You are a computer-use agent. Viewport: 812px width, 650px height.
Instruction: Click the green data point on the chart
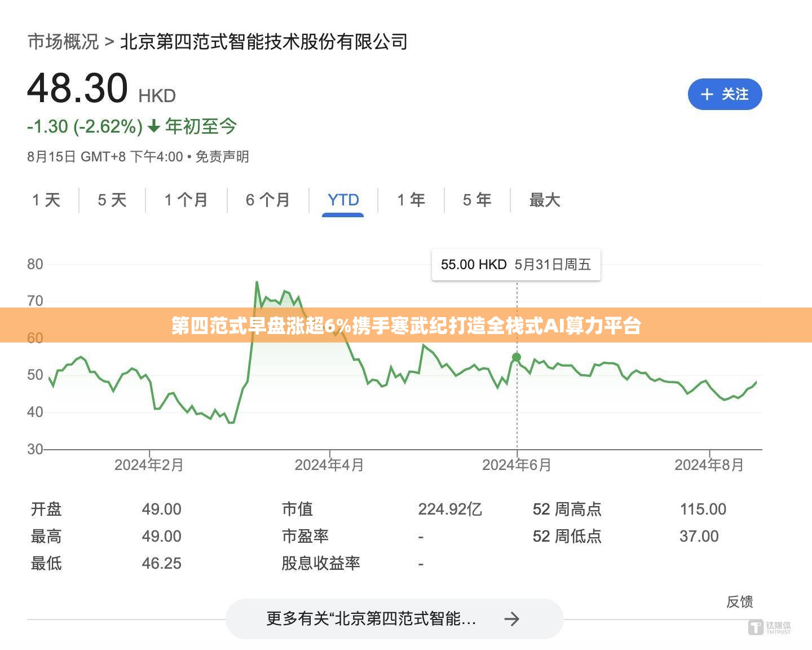click(517, 357)
